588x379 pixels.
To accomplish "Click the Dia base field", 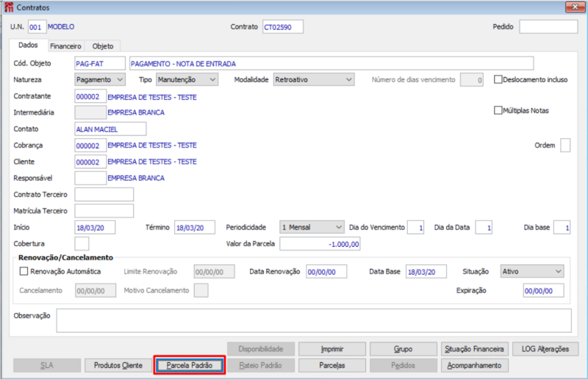I will click(562, 228).
